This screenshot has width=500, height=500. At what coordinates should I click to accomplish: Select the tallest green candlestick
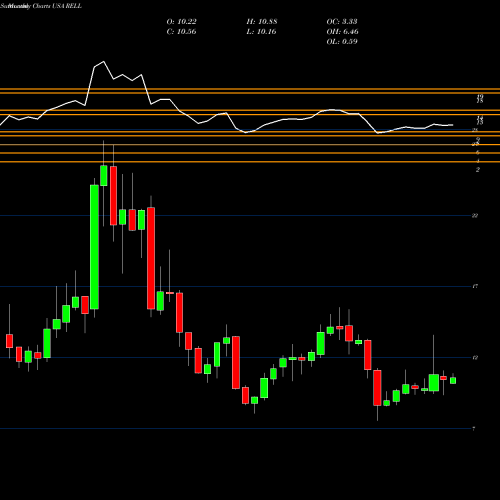94,247
